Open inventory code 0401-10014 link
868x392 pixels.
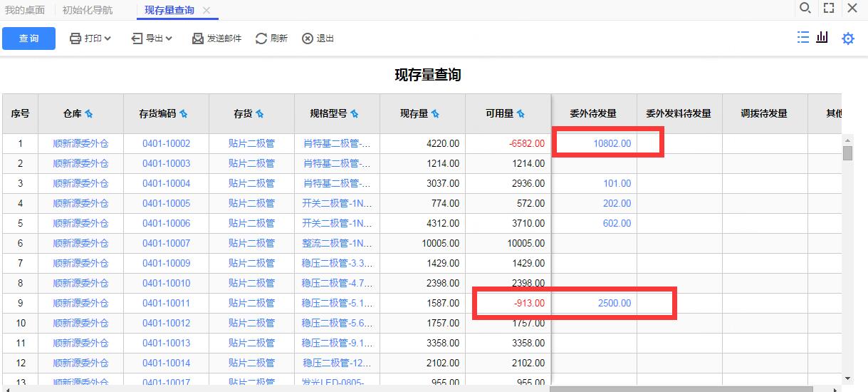tap(167, 363)
